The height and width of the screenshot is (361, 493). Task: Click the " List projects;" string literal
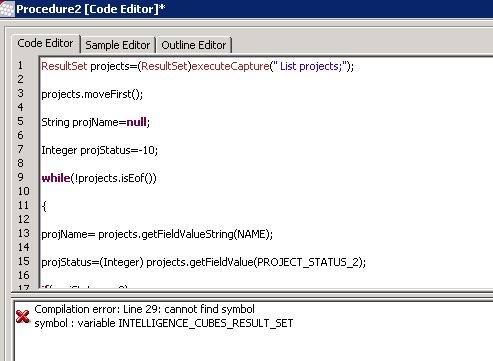[x=310, y=66]
